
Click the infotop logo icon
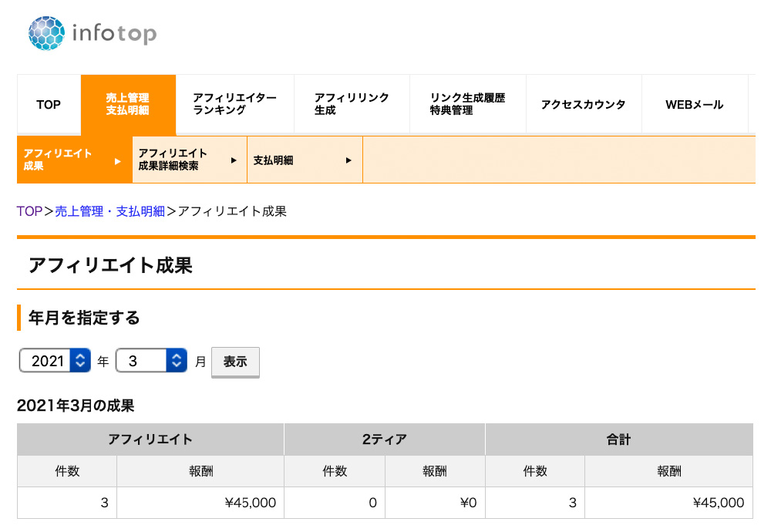[x=47, y=34]
